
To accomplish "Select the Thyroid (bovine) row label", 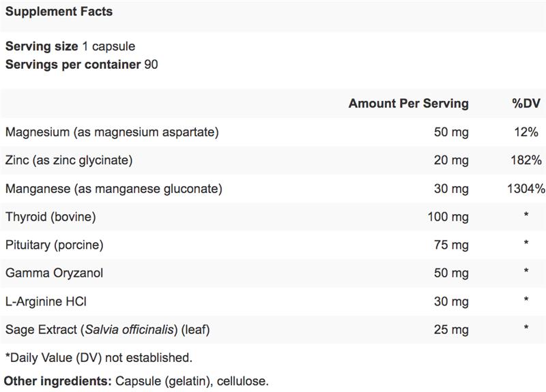I will click(x=50, y=217).
